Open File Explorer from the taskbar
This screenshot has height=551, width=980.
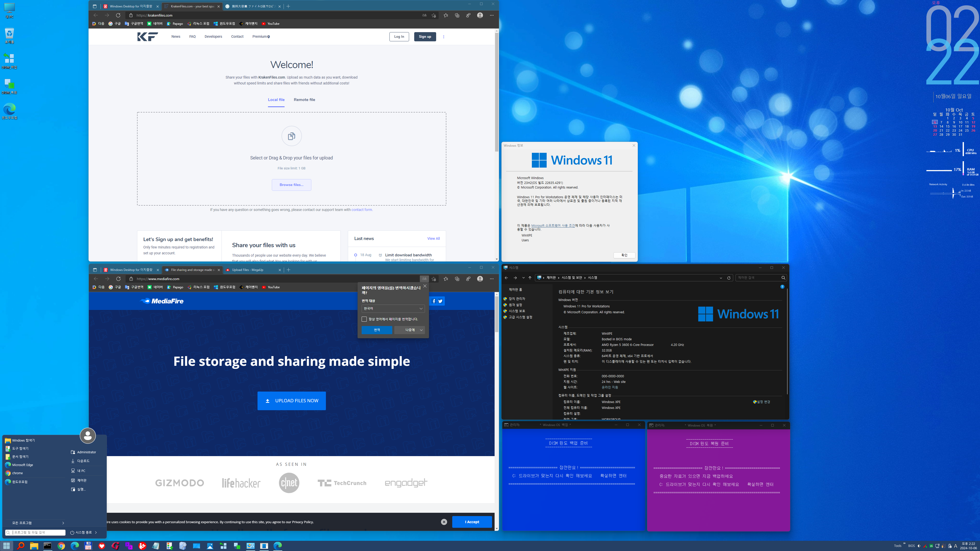34,546
